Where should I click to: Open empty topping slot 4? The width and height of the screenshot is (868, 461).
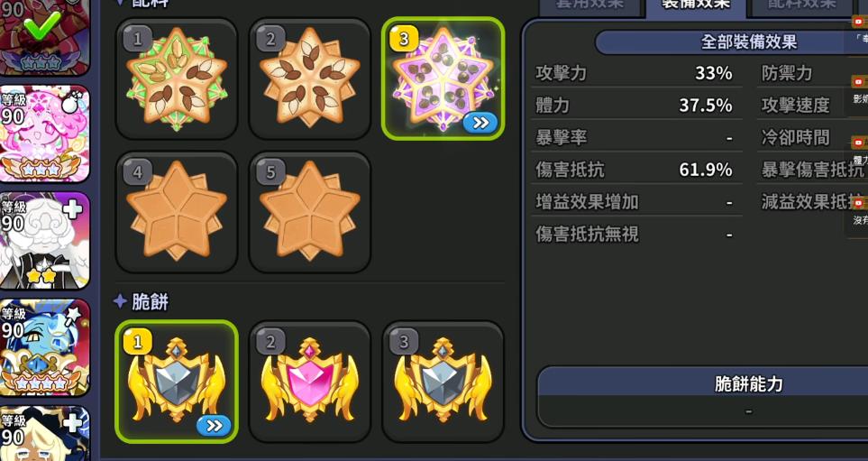pyautogui.click(x=177, y=212)
